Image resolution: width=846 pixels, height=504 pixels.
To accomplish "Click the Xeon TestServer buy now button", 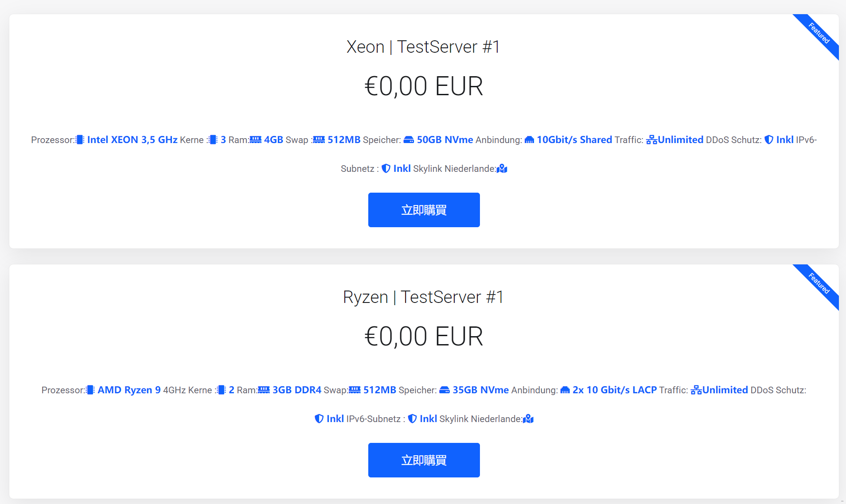I will [x=424, y=210].
